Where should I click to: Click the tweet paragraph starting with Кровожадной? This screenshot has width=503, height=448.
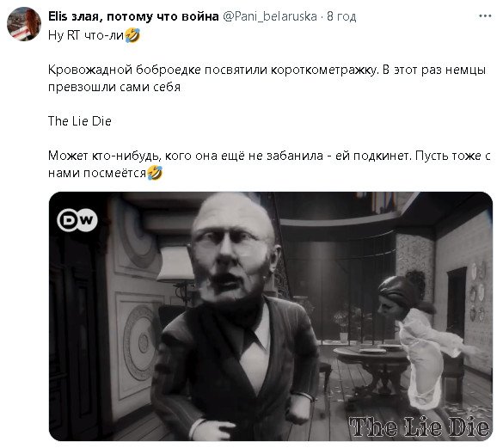pos(267,78)
